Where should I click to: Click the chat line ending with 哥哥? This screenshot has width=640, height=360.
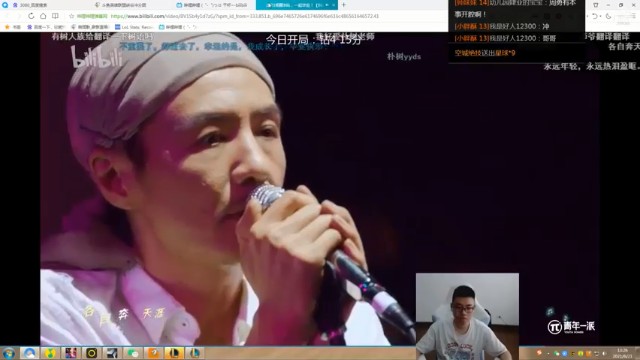(505, 38)
